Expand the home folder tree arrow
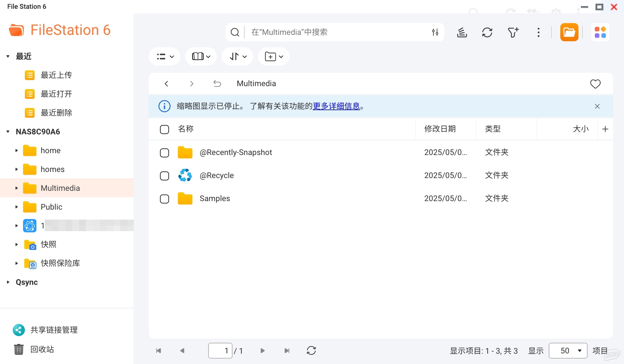The height and width of the screenshot is (364, 624). coord(17,150)
